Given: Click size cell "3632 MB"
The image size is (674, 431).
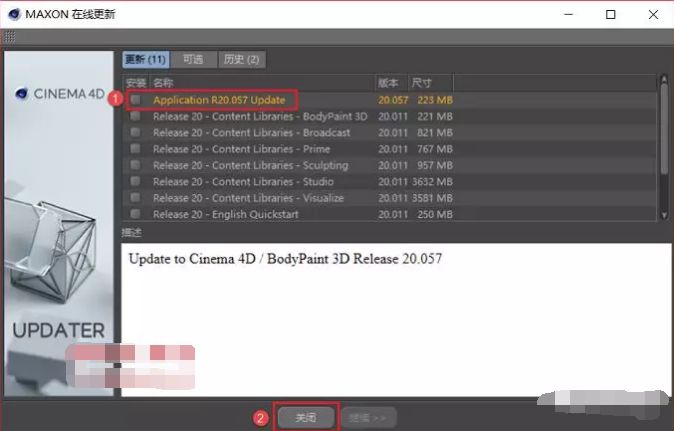Looking at the screenshot, I should click(x=432, y=182).
